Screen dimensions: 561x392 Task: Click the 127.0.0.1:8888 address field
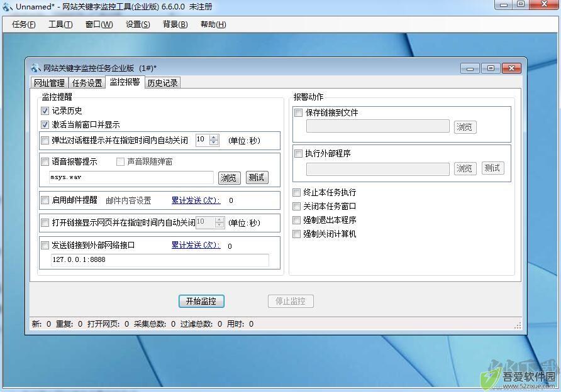click(x=160, y=260)
